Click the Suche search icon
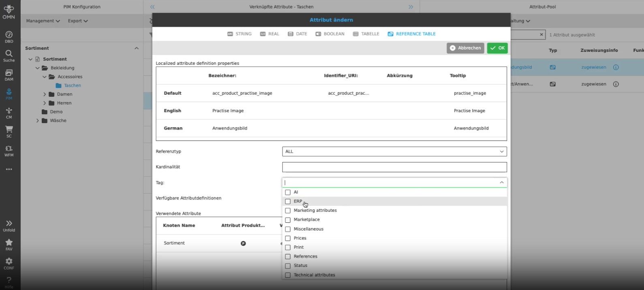The height and width of the screenshot is (290, 644). 9,55
